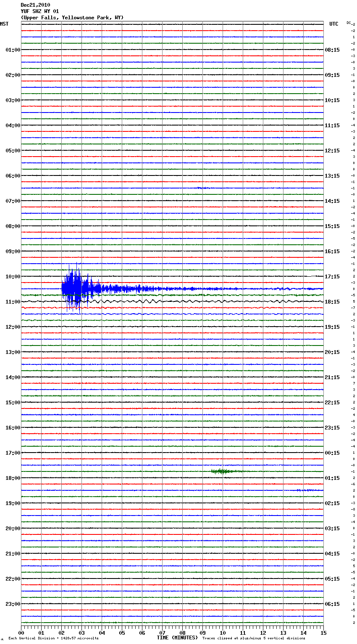Image resolution: width=357 pixels, height=644 pixels.
Task: Click the 15 minute tick label
Action: tap(323, 633)
